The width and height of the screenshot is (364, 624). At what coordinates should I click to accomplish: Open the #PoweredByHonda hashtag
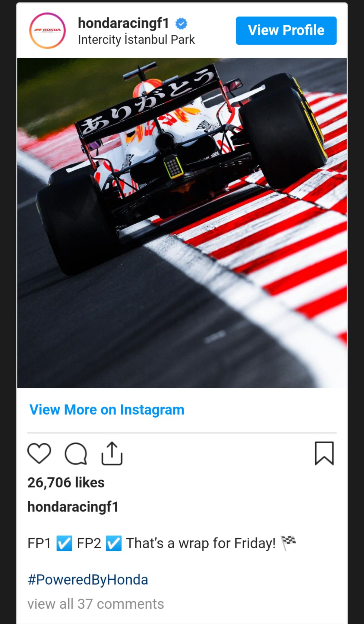(88, 580)
